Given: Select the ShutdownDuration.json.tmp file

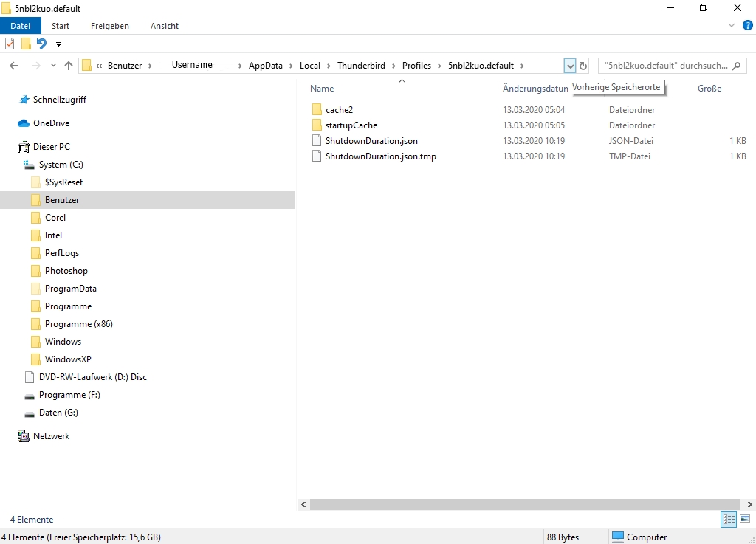Looking at the screenshot, I should [x=380, y=156].
